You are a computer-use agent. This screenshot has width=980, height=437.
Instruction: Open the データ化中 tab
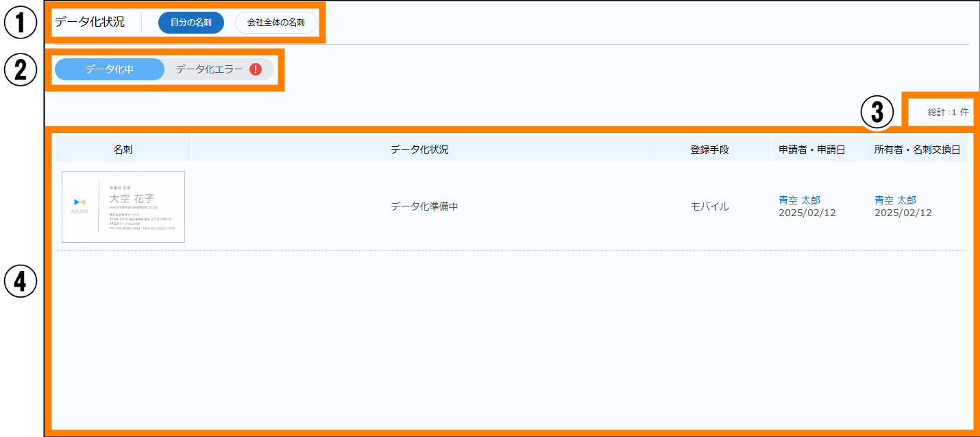click(110, 69)
